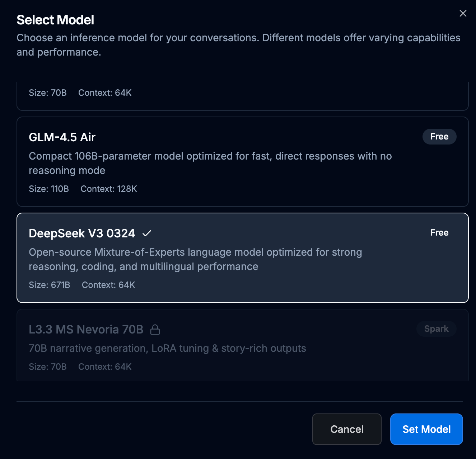Viewport: 476px width, 459px height.
Task: Click the GLM-4.5 Air description text
Action: click(210, 163)
